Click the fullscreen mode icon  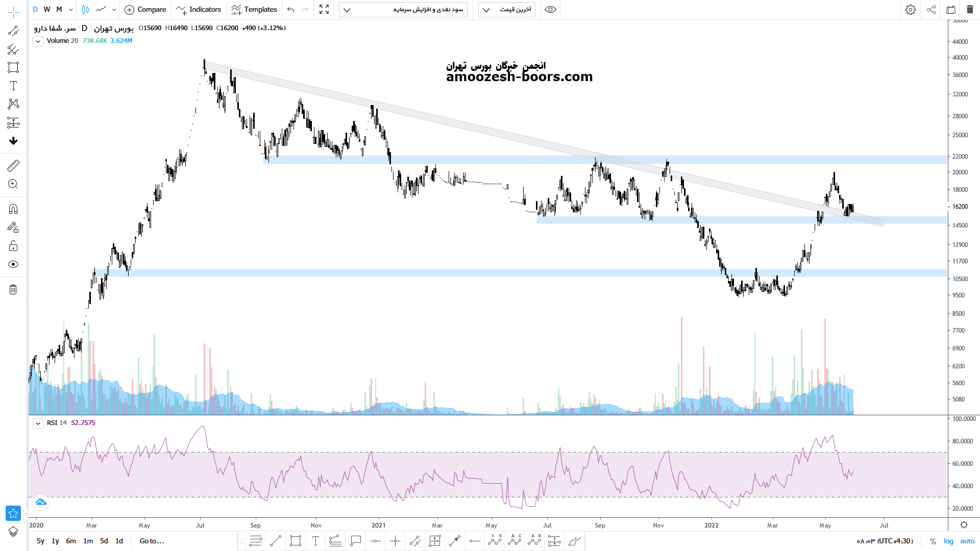[x=324, y=10]
